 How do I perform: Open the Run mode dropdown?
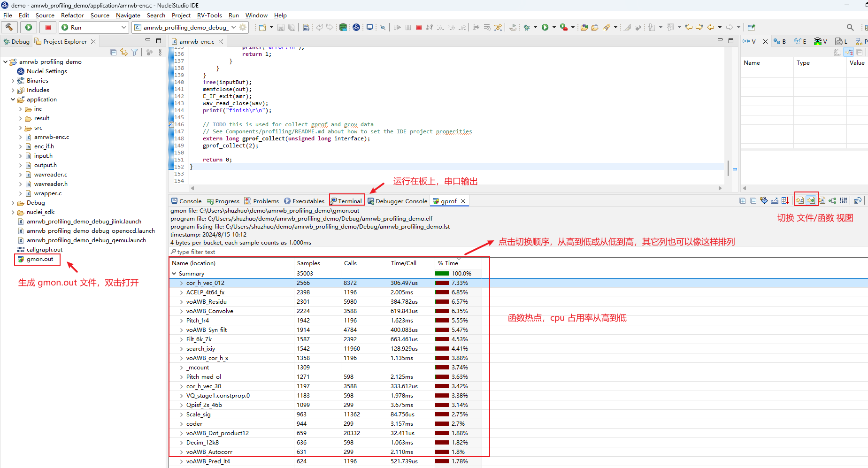point(124,27)
